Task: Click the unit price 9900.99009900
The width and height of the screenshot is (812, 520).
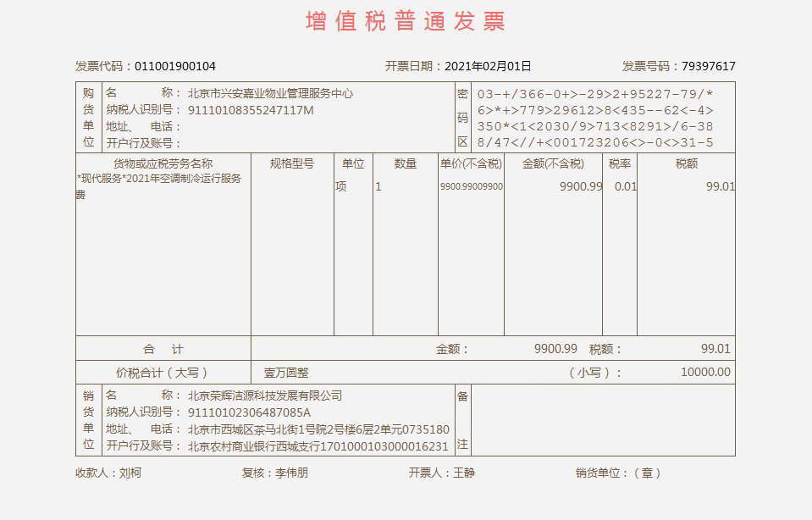Action: click(x=471, y=186)
